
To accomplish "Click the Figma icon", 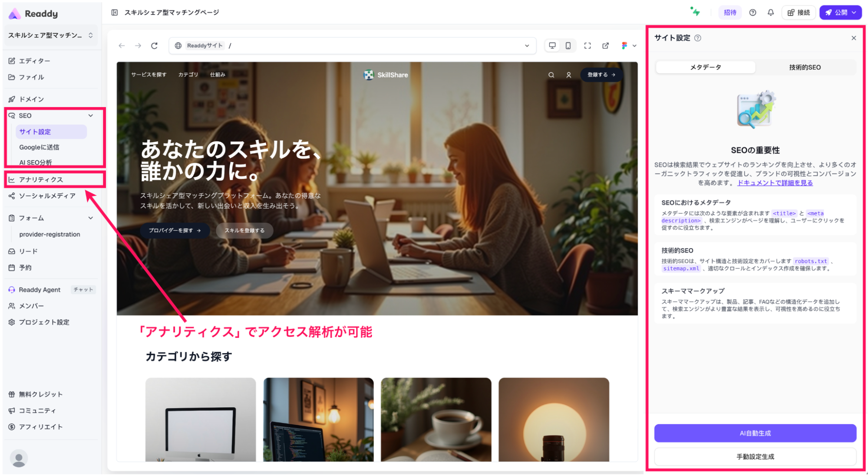I will coord(624,46).
